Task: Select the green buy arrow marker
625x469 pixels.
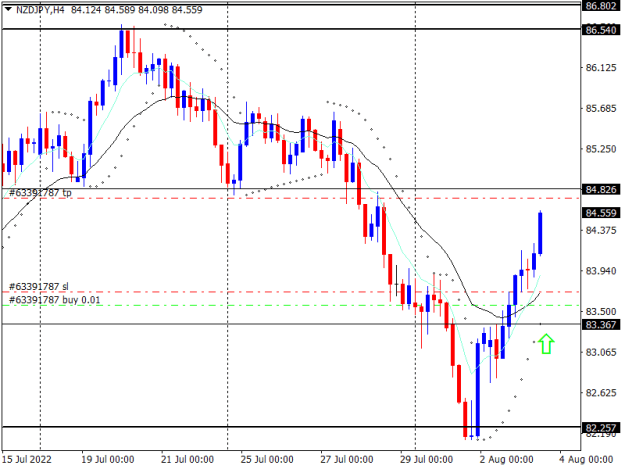Action: pyautogui.click(x=546, y=344)
